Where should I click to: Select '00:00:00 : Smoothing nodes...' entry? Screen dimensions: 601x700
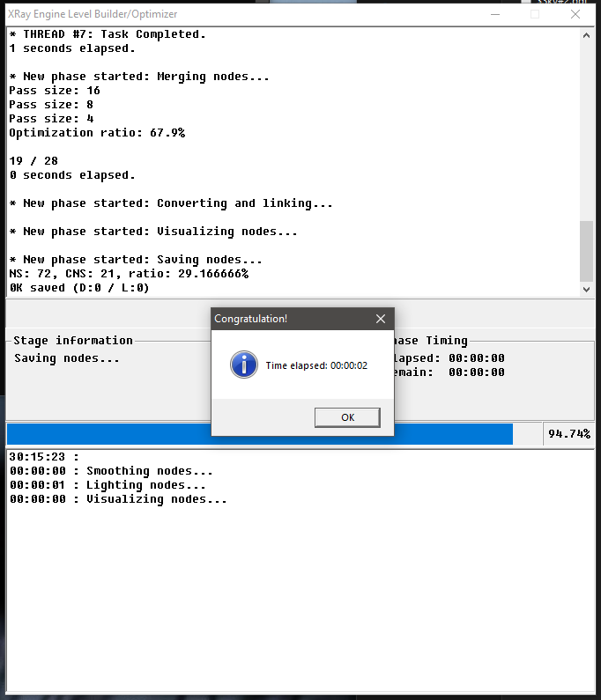pos(111,471)
